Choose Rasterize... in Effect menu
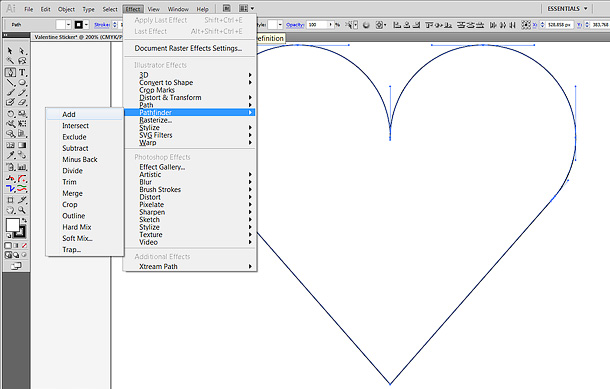This screenshot has height=389, width=610. 190,120
